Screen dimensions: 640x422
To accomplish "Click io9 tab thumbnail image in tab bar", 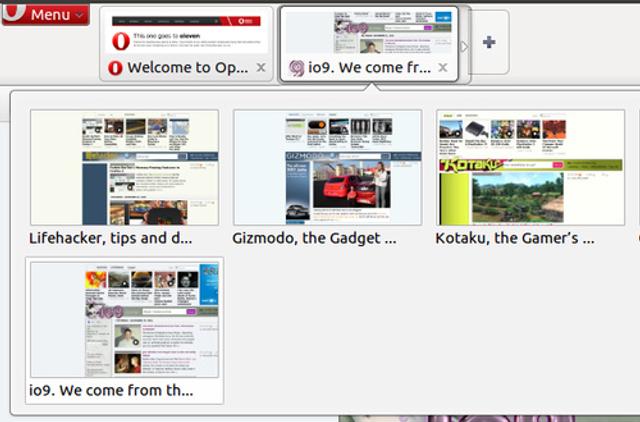I will coord(369,33).
